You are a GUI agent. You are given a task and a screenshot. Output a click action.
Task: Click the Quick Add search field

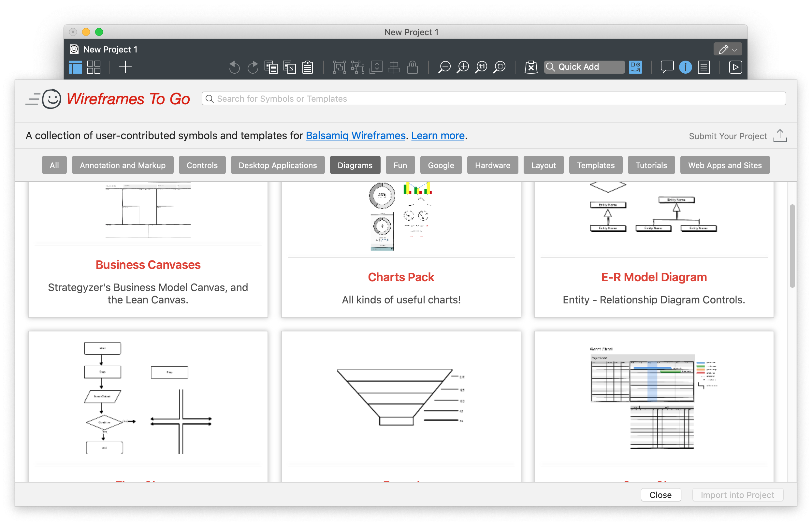584,67
